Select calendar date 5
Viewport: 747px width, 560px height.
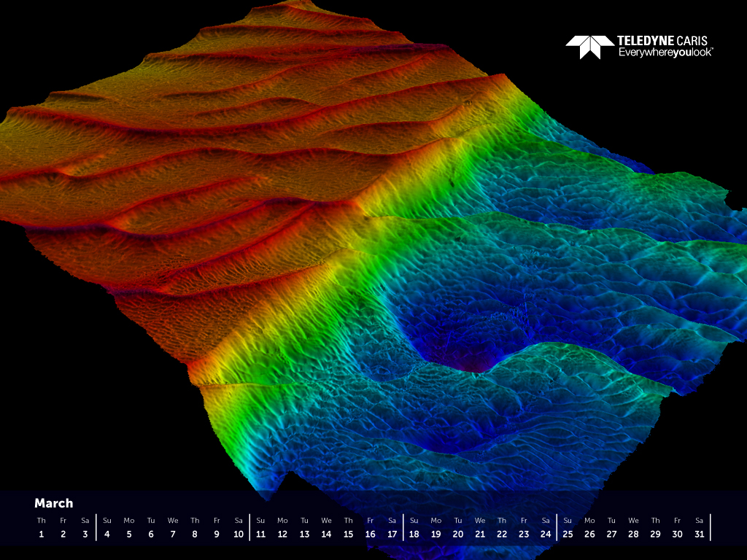129,534
